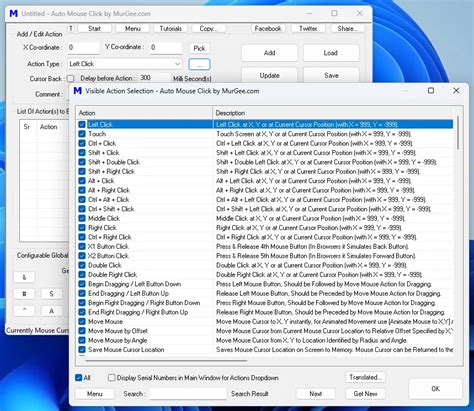
Task: Click the Next search result button
Action: 315,394
